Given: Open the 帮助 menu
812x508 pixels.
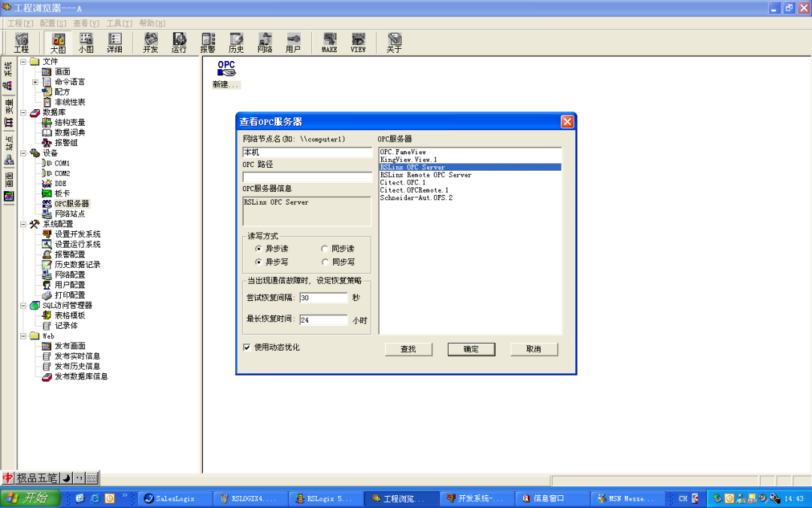Looking at the screenshot, I should click(x=152, y=23).
